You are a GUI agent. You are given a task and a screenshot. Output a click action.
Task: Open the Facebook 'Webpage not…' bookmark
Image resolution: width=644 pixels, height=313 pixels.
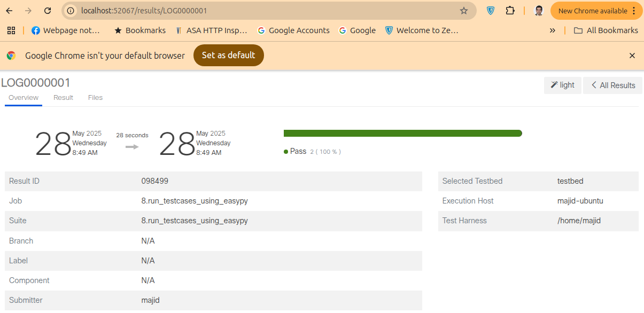tap(66, 30)
